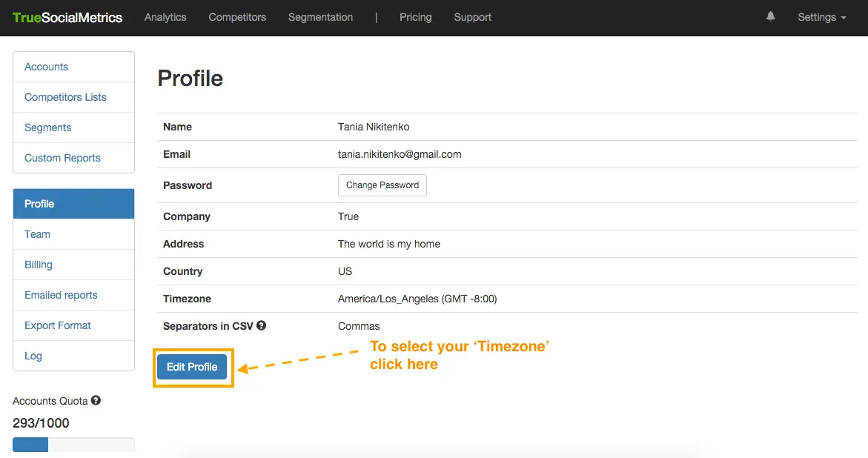Click the Separators in CSV help icon
The image size is (868, 458).
click(x=261, y=326)
